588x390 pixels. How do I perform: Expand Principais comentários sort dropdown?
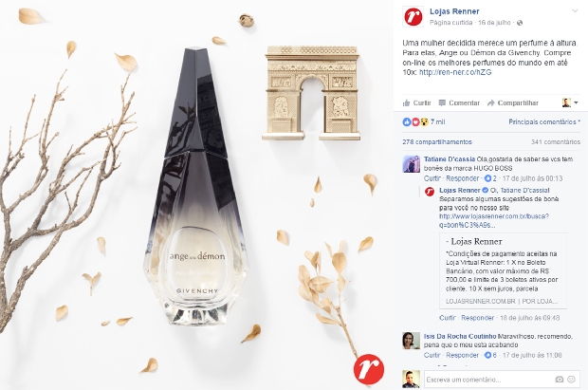544,122
